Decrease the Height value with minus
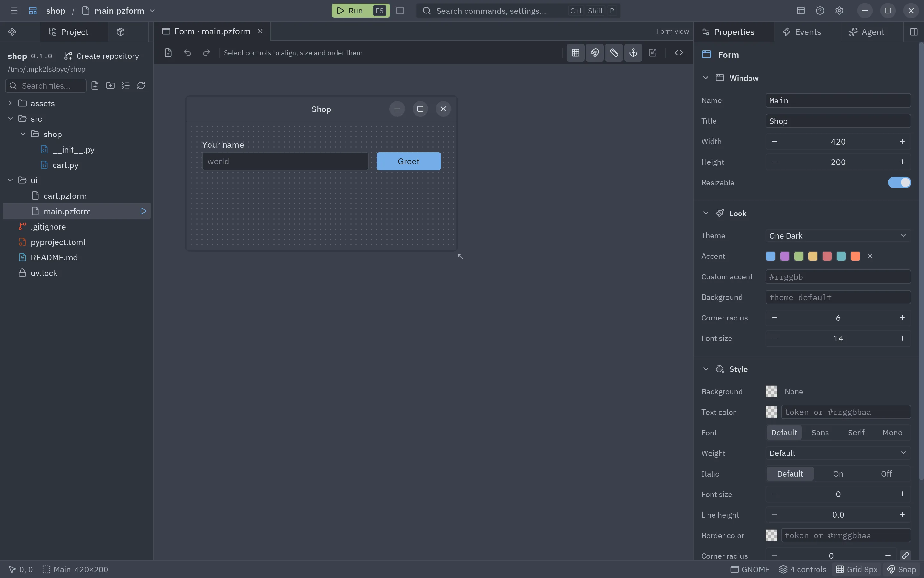 pyautogui.click(x=774, y=162)
